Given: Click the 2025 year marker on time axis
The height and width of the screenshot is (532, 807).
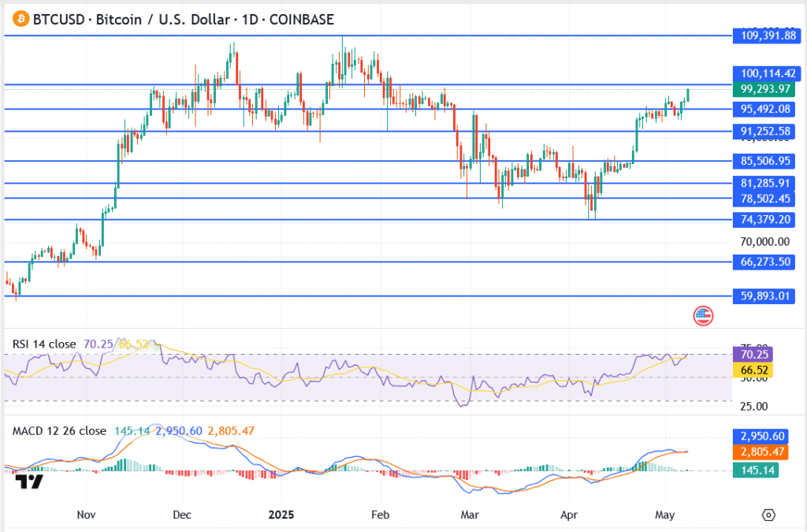Looking at the screenshot, I should pyautogui.click(x=281, y=515).
